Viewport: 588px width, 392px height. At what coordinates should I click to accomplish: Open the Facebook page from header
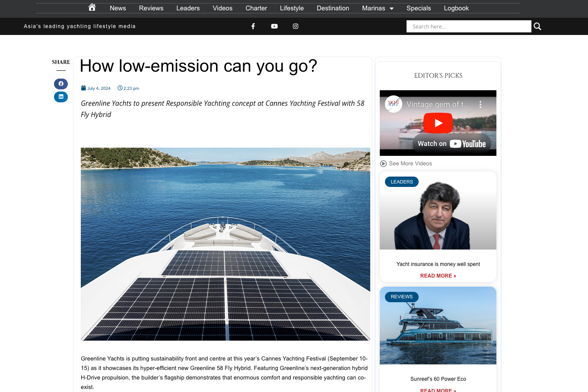coord(253,26)
